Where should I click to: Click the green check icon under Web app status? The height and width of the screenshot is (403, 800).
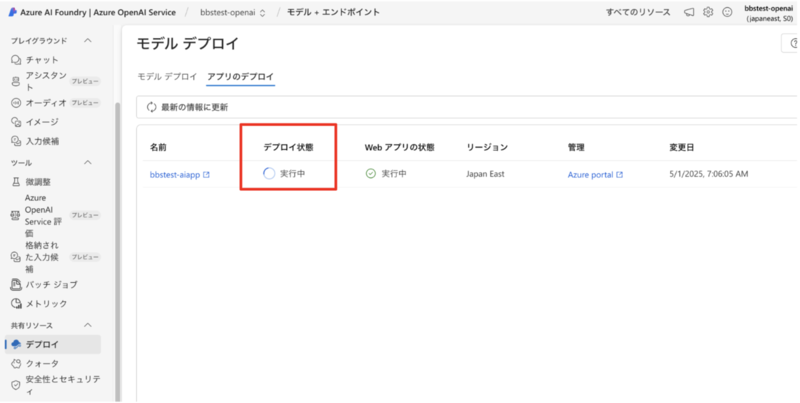click(x=371, y=174)
